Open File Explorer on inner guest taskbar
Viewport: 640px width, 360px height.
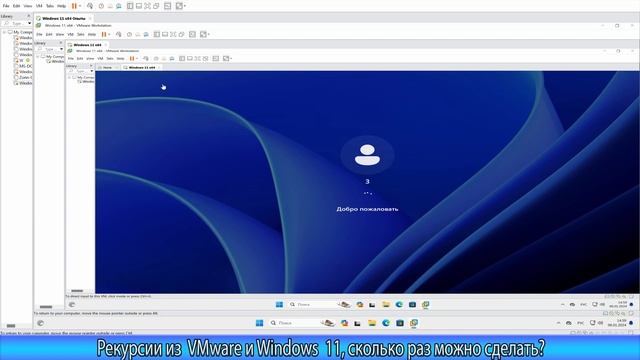click(386, 304)
